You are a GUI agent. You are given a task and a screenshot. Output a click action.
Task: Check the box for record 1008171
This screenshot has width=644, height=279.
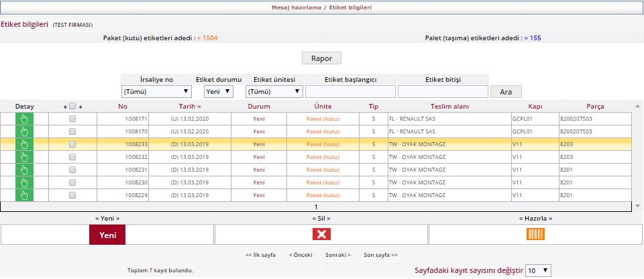point(72,119)
